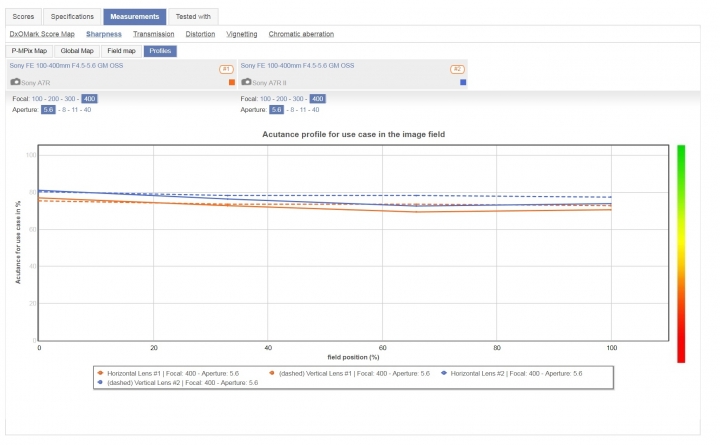Set lens #2 aperture to 40
Viewport: 720px width, 445px height.
click(x=315, y=110)
